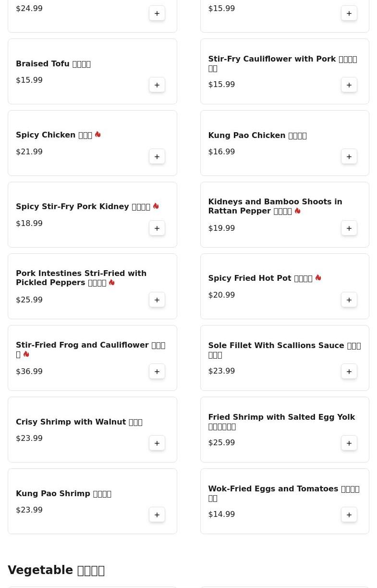Click plus button for Spicy Chicken
This screenshot has width=377, height=588.
coord(157,157)
